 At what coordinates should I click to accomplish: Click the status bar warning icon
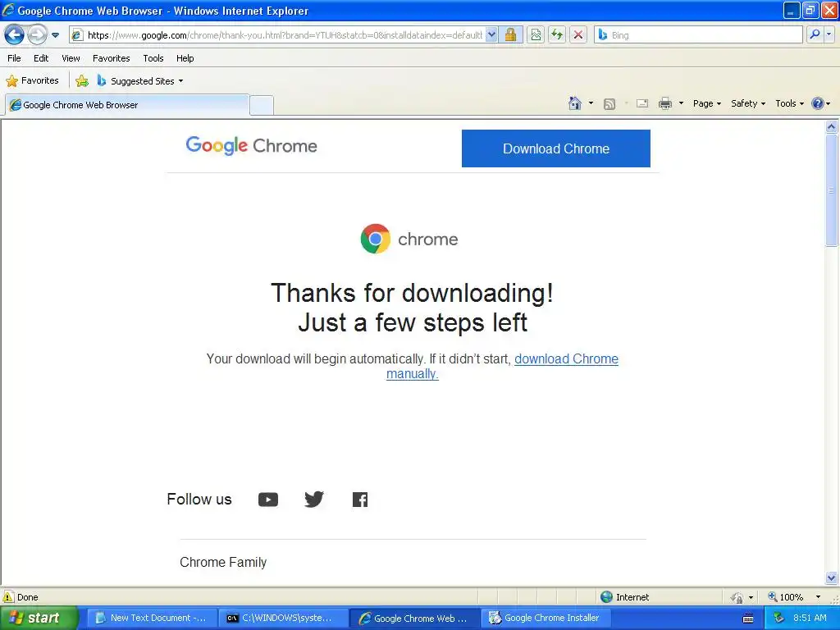point(8,597)
